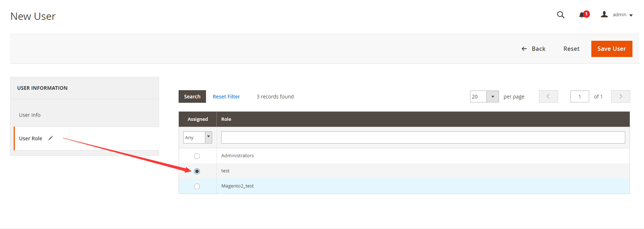
Task: Select the Magento2_test role radio button
Action: (197, 186)
